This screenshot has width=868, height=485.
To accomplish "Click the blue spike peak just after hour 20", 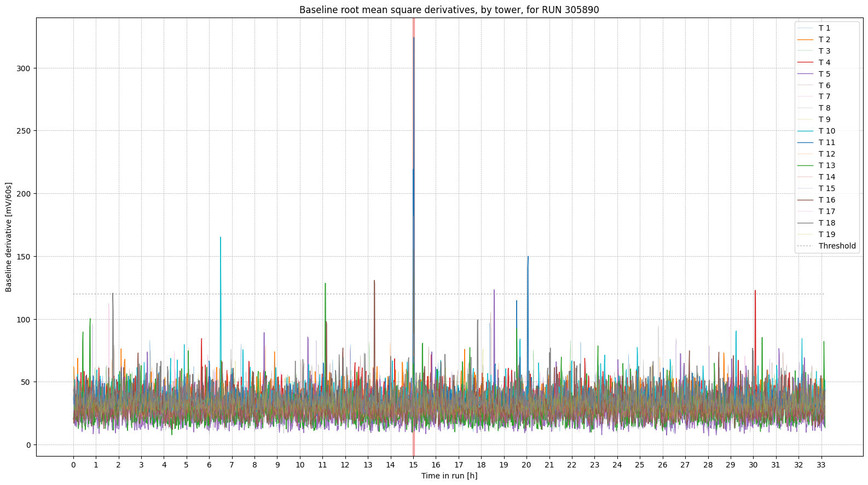I will [x=528, y=257].
